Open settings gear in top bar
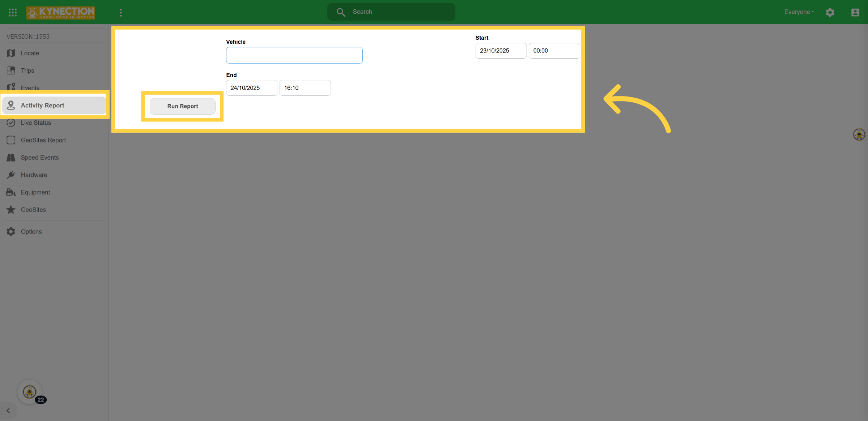Image resolution: width=868 pixels, height=421 pixels. pos(830,12)
